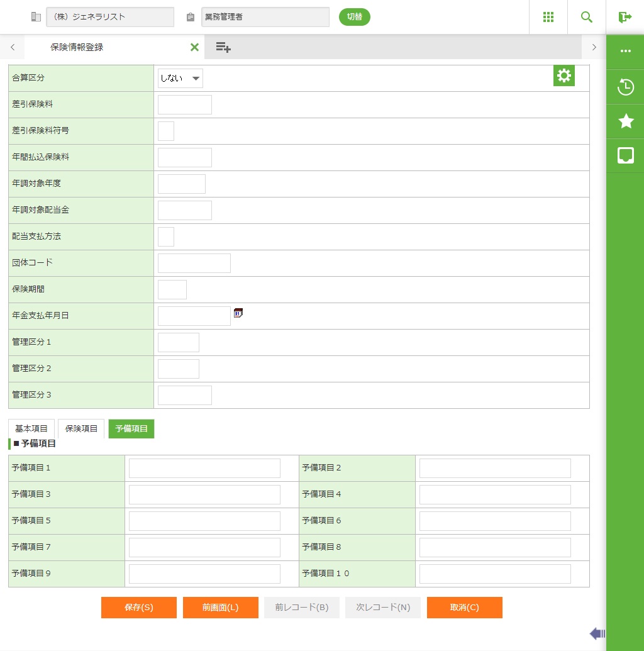Focus the 管理区分１ input

click(x=179, y=343)
